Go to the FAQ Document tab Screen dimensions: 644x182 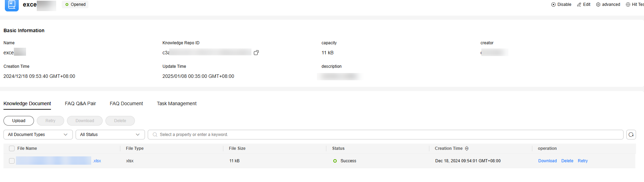click(126, 103)
